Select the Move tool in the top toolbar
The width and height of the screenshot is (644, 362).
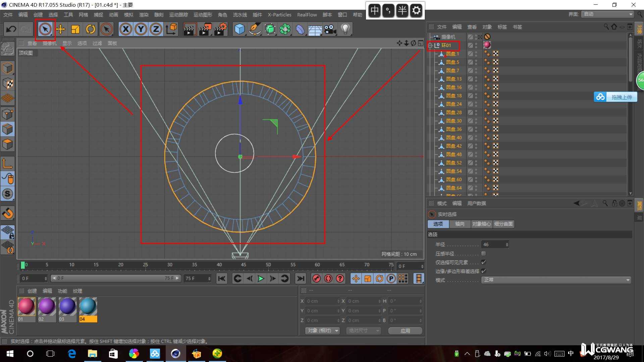[60, 29]
